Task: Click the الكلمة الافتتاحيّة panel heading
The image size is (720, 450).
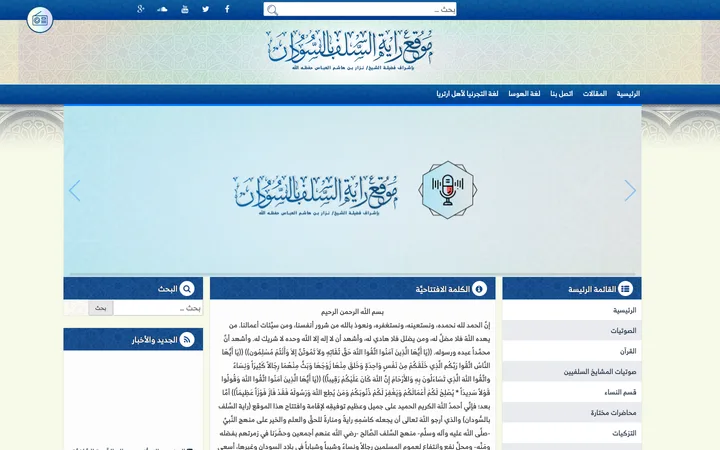Action: 443,289
